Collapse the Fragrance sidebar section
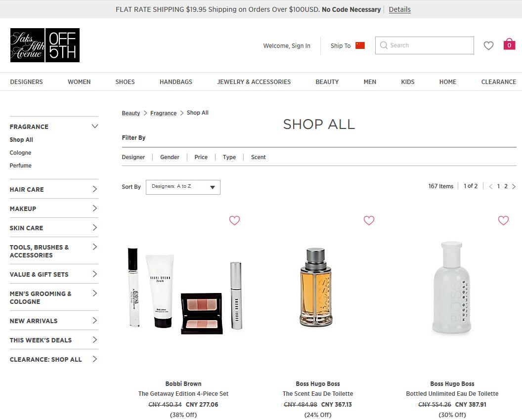 point(95,126)
